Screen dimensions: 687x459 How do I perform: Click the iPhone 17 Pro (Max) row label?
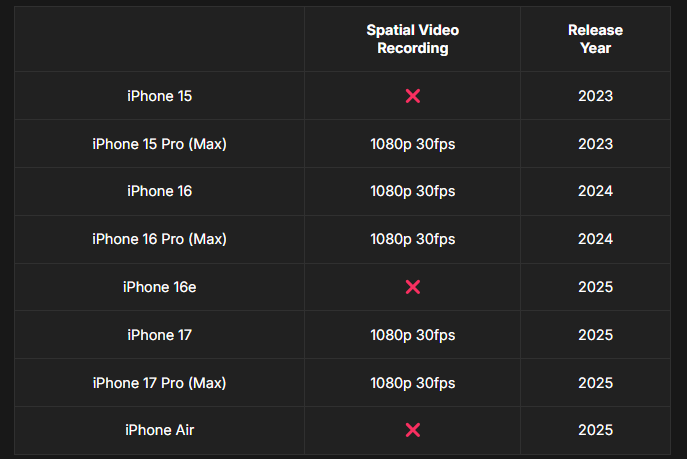159,383
